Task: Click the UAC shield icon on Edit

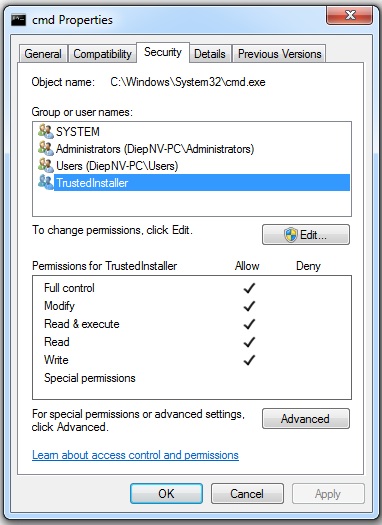Action: point(291,235)
